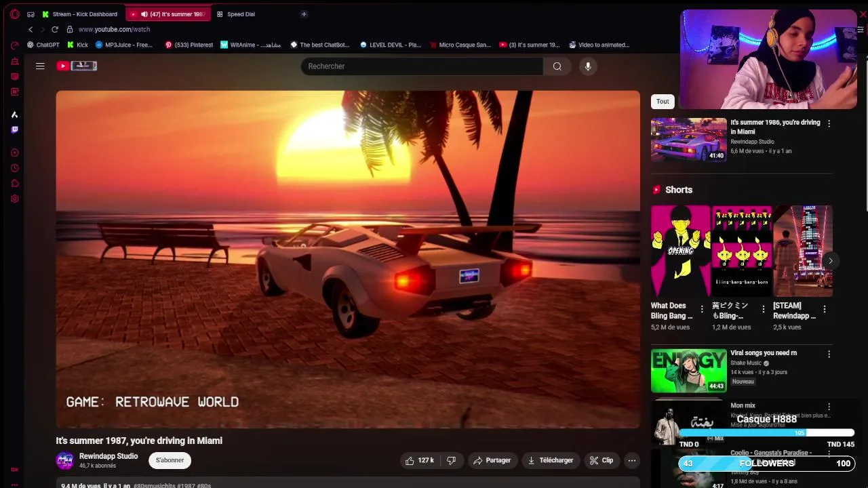Open 'What Does Bling Bang' short thumbnail
This screenshot has height=488, width=868.
tap(680, 251)
